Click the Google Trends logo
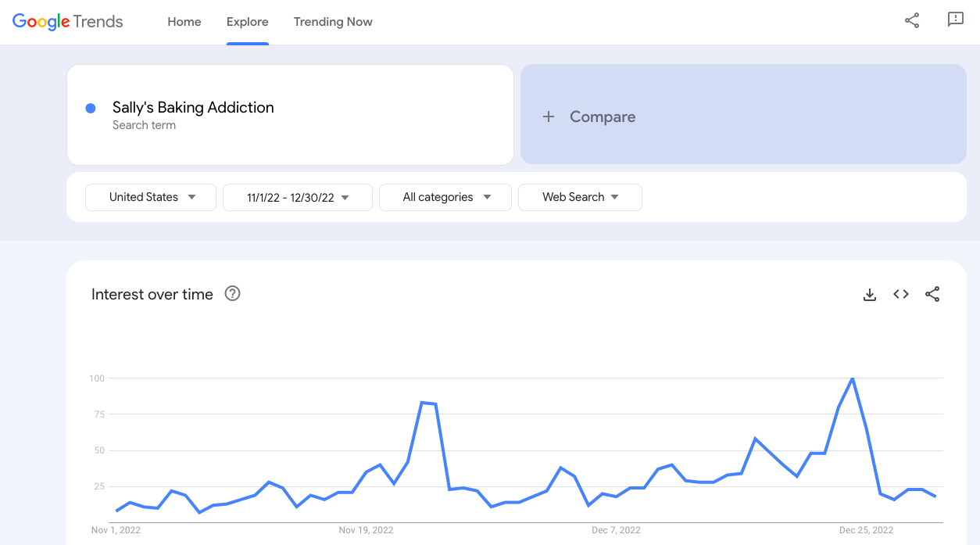 (68, 22)
